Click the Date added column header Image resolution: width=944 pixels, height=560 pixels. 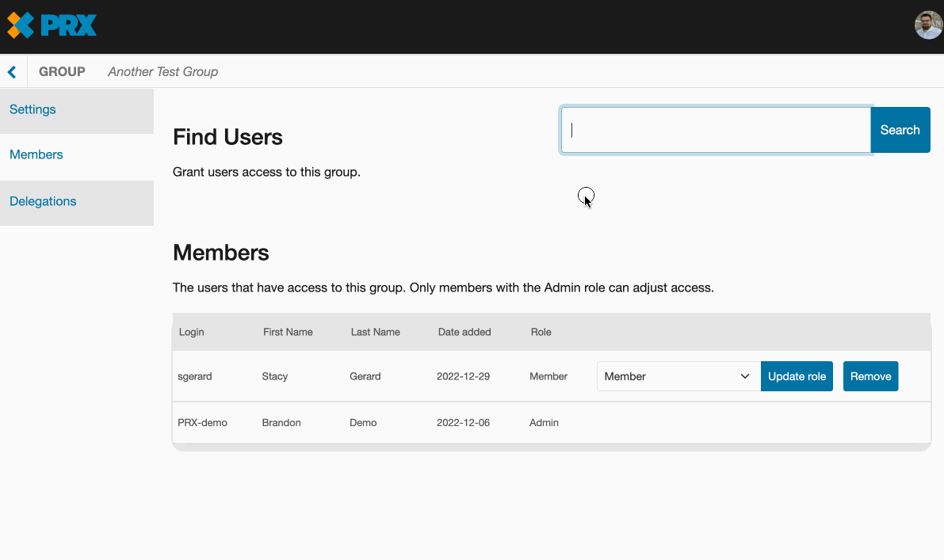click(464, 332)
